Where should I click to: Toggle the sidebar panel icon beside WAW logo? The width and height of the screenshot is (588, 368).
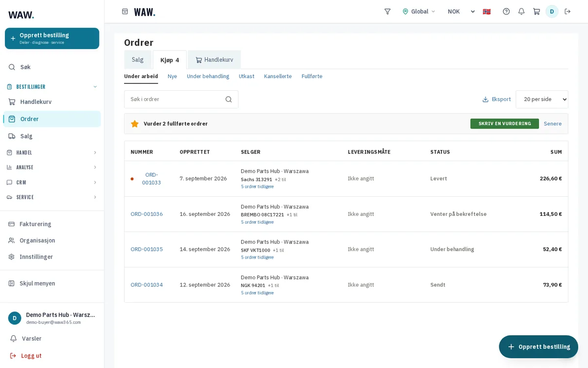(125, 11)
